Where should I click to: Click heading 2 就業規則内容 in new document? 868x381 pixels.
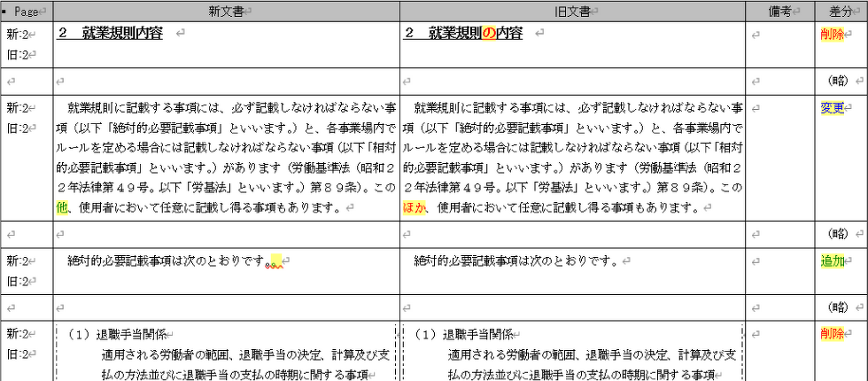(x=112, y=34)
